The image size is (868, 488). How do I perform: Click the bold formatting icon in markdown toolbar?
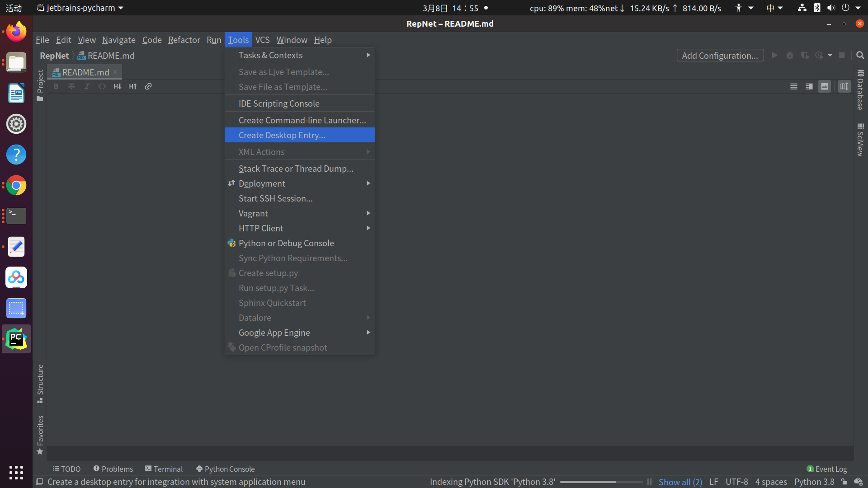tap(56, 86)
